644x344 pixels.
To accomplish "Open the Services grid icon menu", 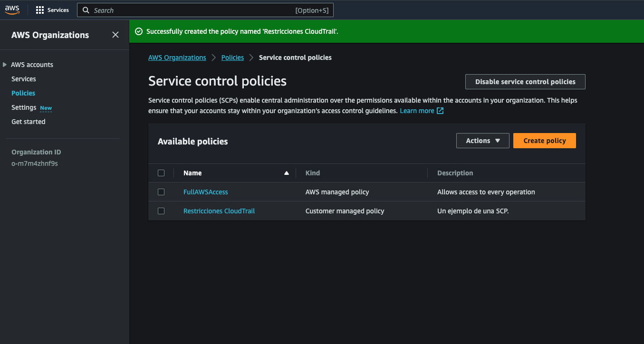I will (40, 10).
